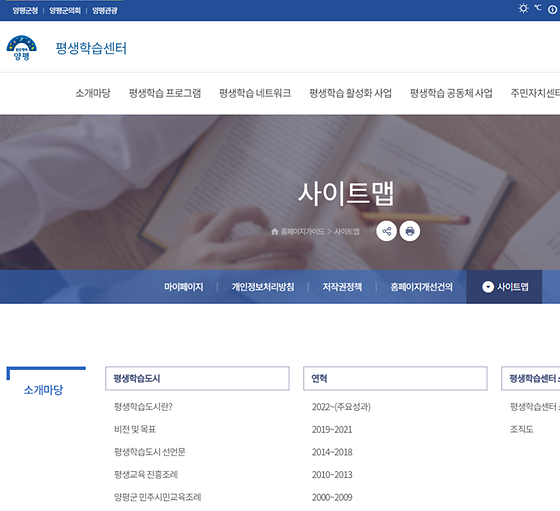Expand the 사이트맵 dropdown arrow icon
This screenshot has height=511, width=560.
click(488, 287)
